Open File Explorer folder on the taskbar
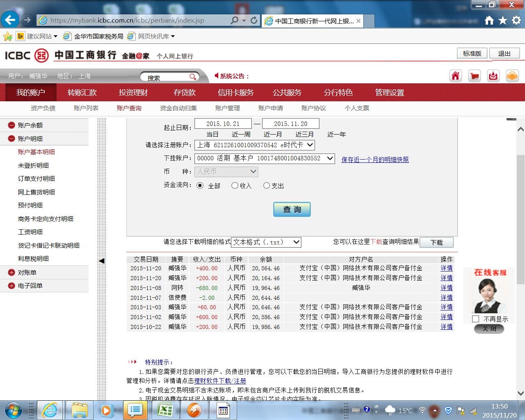Image resolution: width=525 pixels, height=420 pixels. (80, 410)
